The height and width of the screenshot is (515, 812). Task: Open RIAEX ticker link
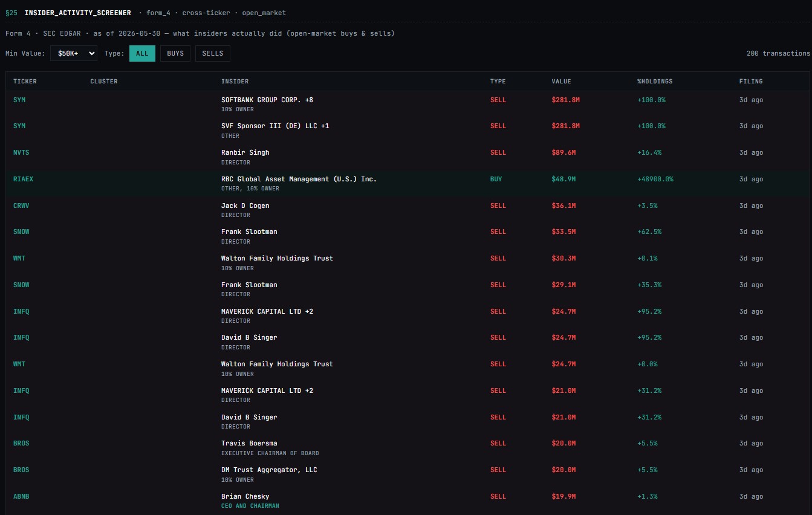(23, 179)
